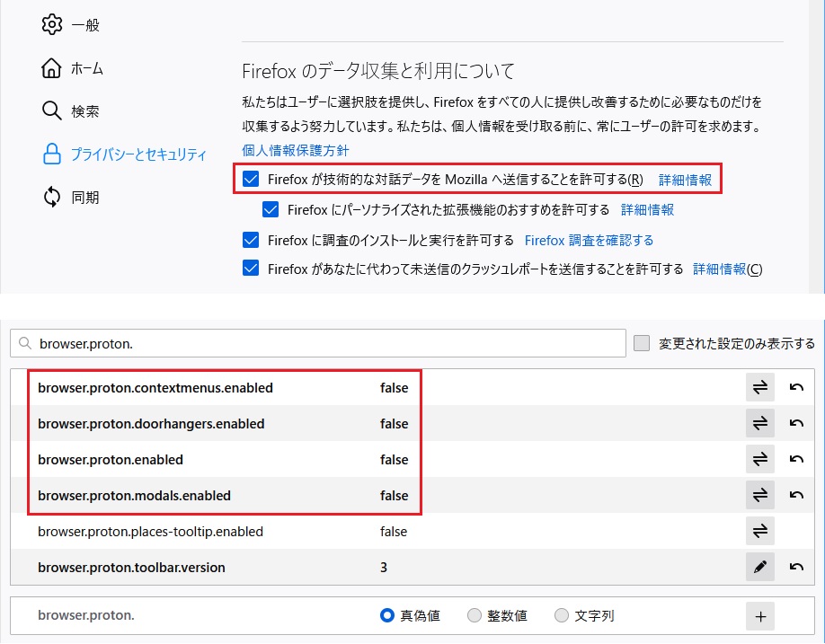Toggle browser.proton.contextmenus.enabled value button

pyautogui.click(x=759, y=388)
